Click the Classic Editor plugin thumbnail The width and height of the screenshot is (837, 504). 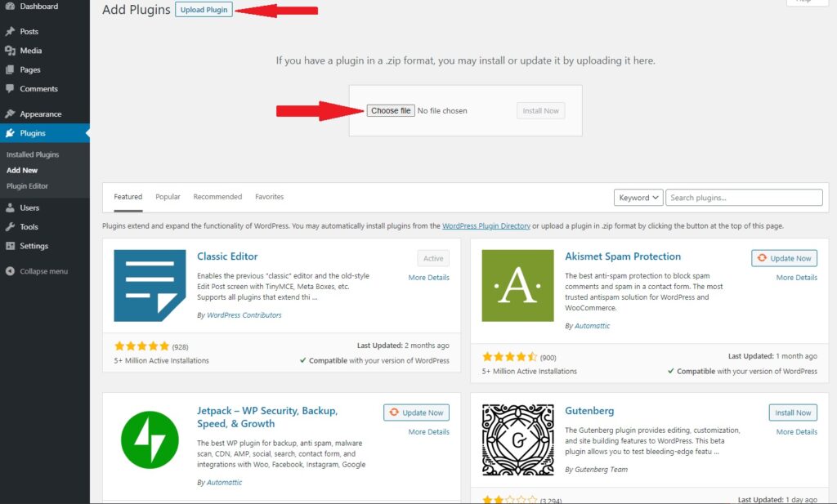pos(150,285)
